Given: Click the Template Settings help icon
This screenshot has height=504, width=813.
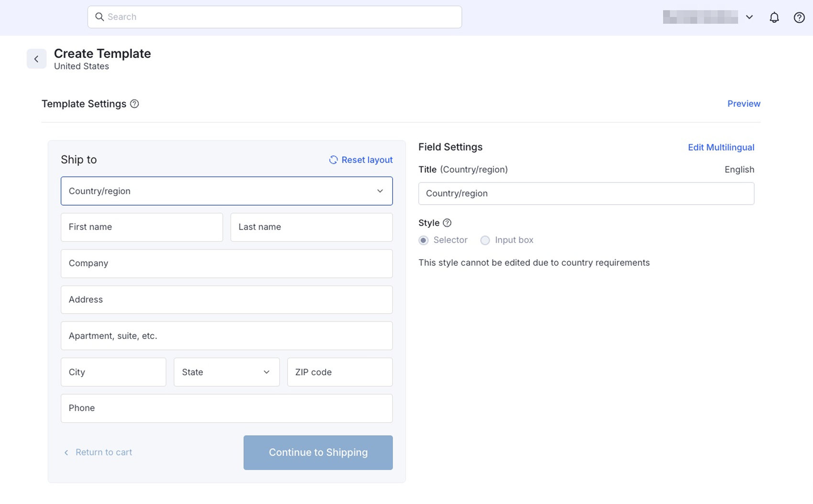Looking at the screenshot, I should 134,104.
